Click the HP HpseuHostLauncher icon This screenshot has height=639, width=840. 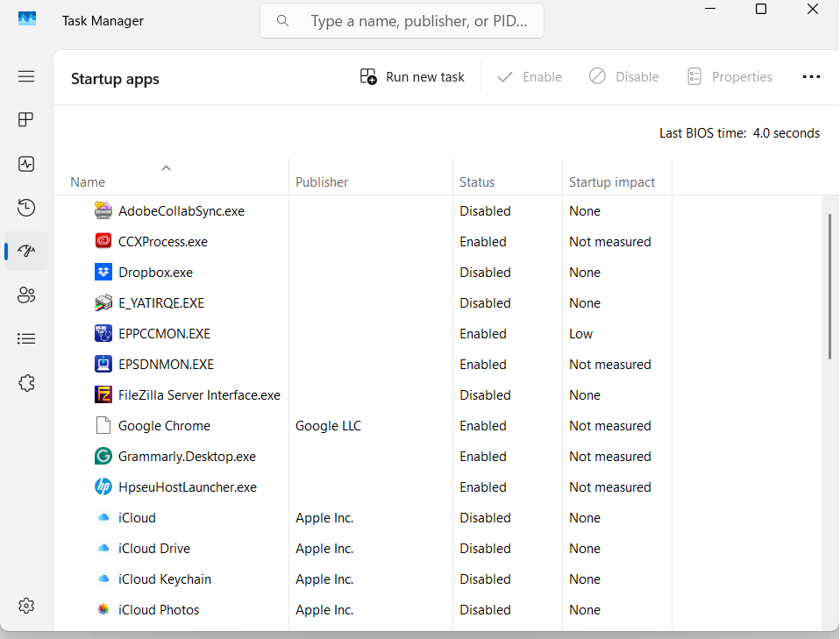(x=103, y=486)
